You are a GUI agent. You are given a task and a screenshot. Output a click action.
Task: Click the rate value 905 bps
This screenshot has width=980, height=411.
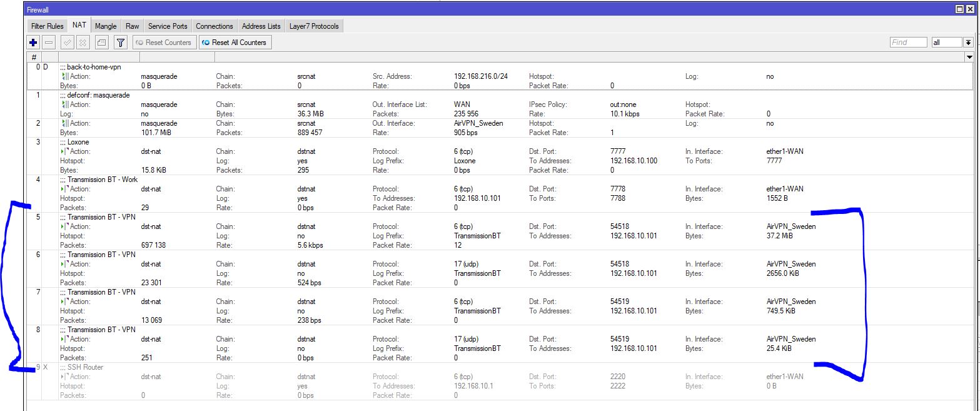[x=466, y=133]
